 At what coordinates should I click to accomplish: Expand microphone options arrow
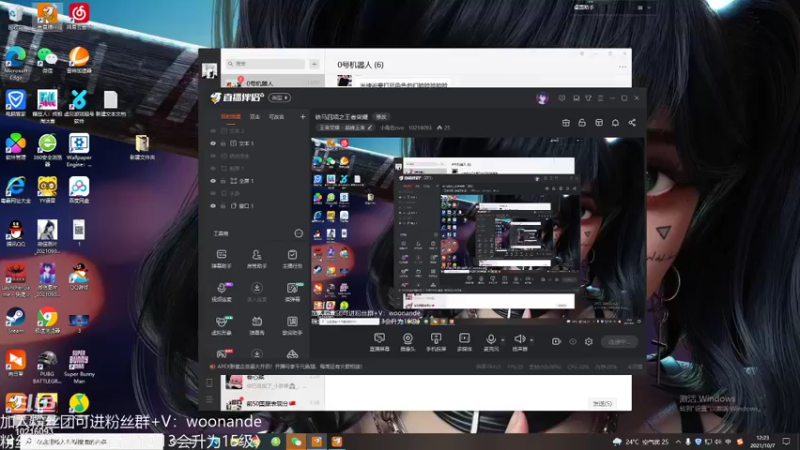pyautogui.click(x=503, y=340)
